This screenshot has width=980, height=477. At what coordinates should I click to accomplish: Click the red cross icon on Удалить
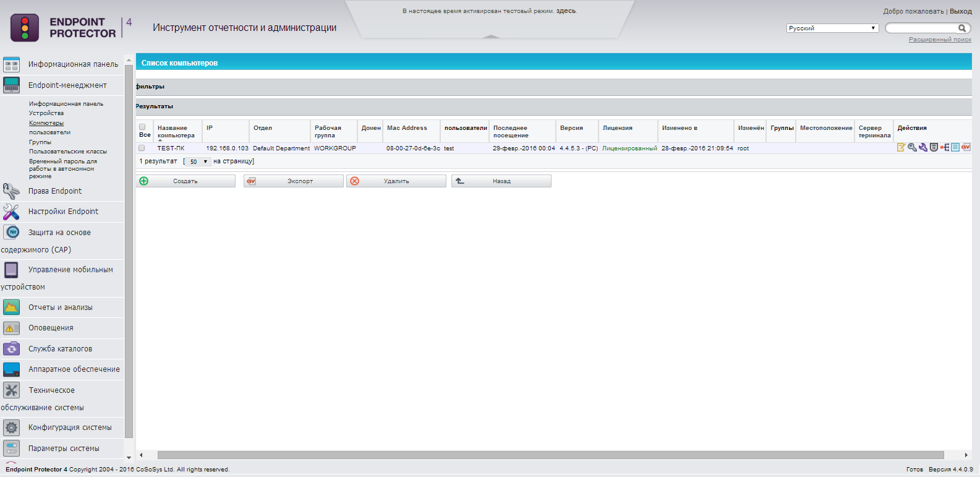pos(354,181)
